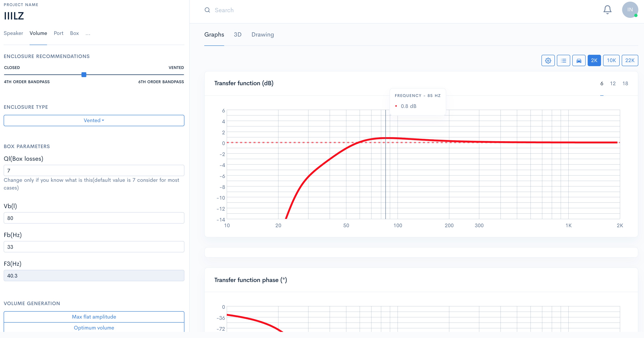
Task: Click the enclosure recommendation slider handle
Action: (84, 75)
